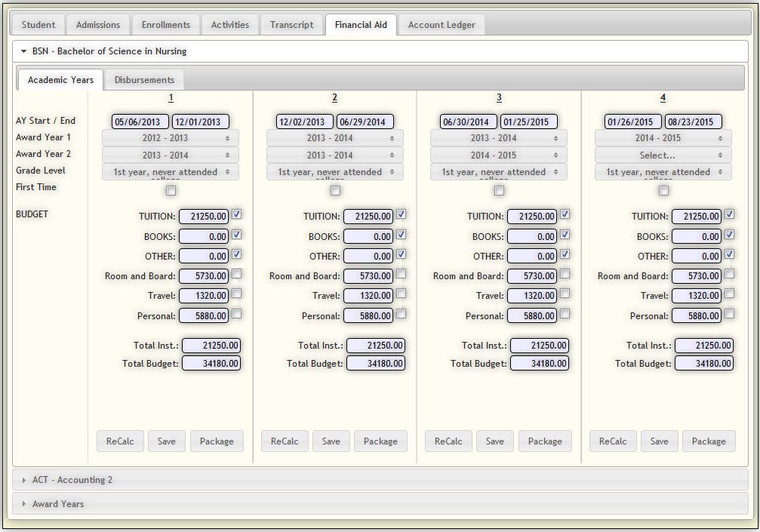The width and height of the screenshot is (760, 532).
Task: Open the Disbursements sub-tab
Action: [144, 80]
